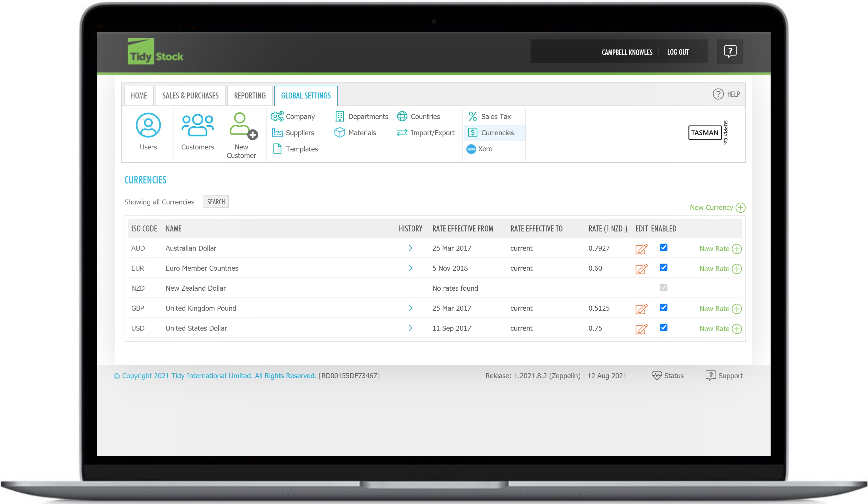Open the Reporting tab
The image size is (868, 504).
point(250,95)
